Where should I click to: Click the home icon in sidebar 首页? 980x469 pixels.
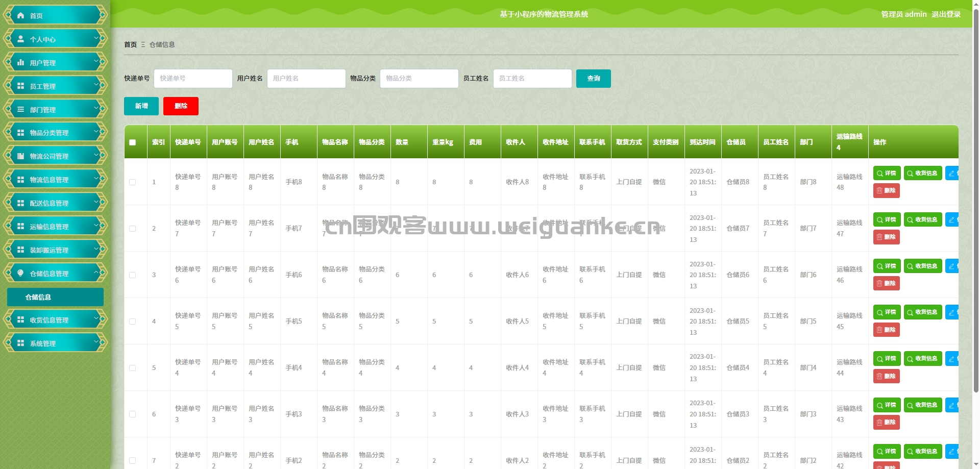pos(20,15)
